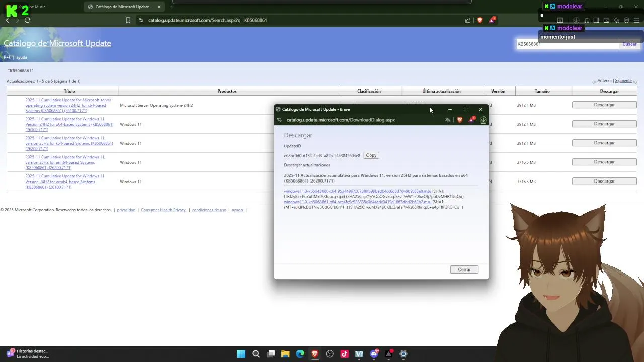Sort table by Clasificación column header

(369, 91)
